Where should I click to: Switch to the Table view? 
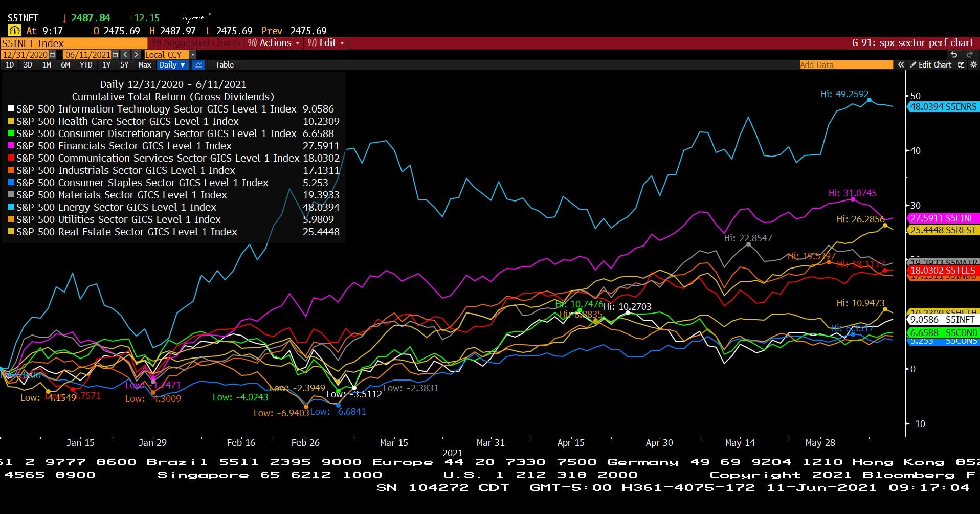click(225, 65)
